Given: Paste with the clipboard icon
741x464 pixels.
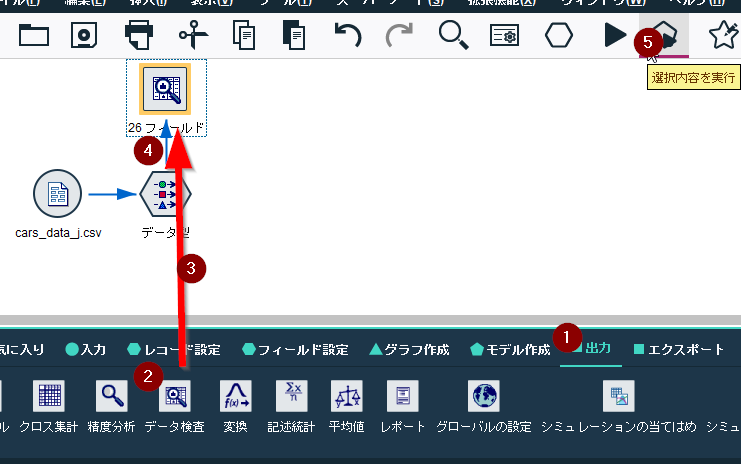Looking at the screenshot, I should coord(293,35).
